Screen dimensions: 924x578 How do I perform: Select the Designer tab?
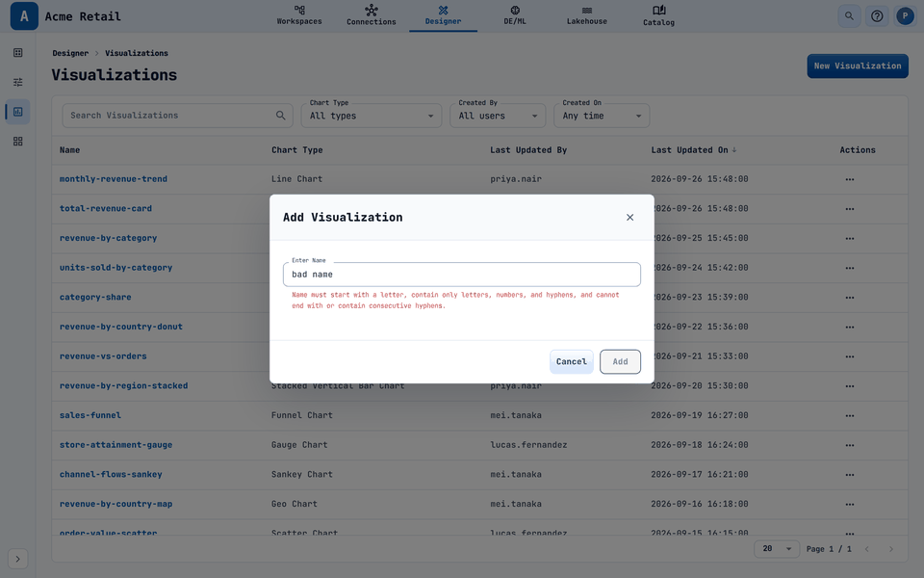click(443, 15)
